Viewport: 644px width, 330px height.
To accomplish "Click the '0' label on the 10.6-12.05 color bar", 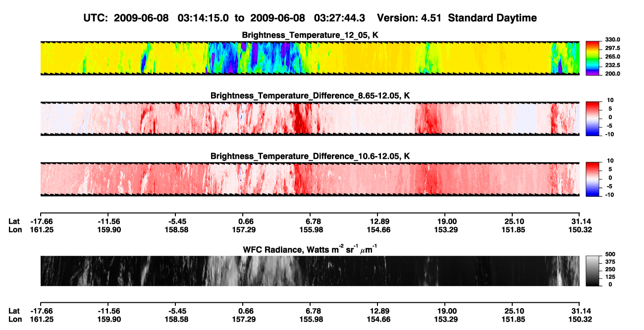I will point(610,178).
